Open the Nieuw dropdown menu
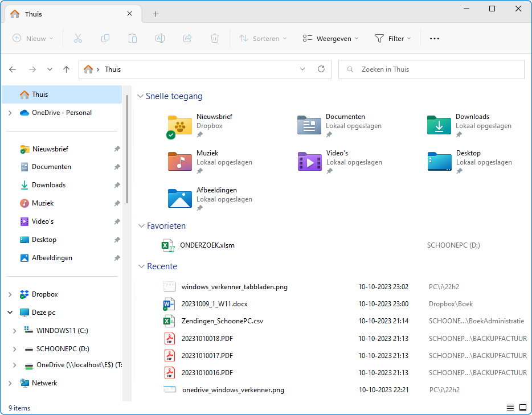532x415 pixels. click(33, 38)
